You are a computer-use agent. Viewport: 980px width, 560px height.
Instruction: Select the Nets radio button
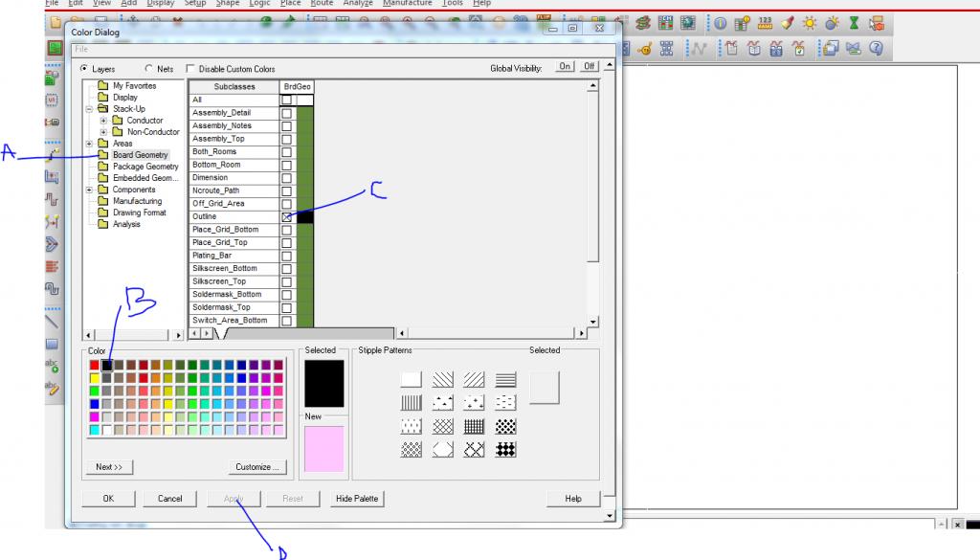148,68
